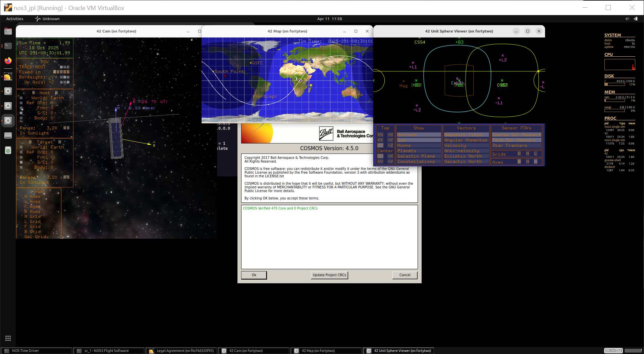Image resolution: width=644 pixels, height=354 pixels.
Task: Toggle Anti-velocity vector
Action: [x=466, y=151]
